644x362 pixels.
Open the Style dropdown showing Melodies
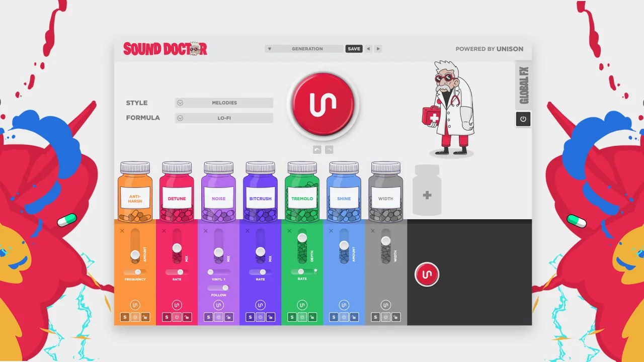click(x=224, y=103)
